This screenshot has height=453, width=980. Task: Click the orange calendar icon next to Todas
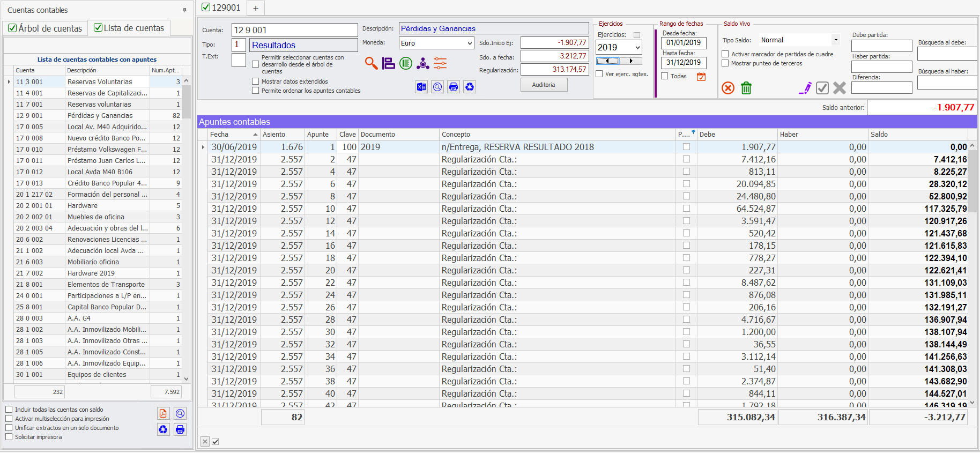click(x=701, y=77)
